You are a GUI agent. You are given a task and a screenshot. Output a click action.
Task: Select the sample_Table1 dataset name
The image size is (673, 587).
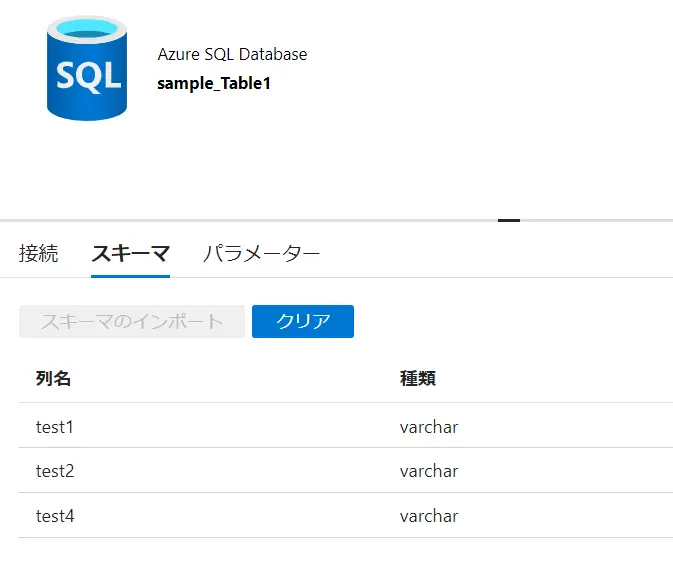[x=214, y=83]
